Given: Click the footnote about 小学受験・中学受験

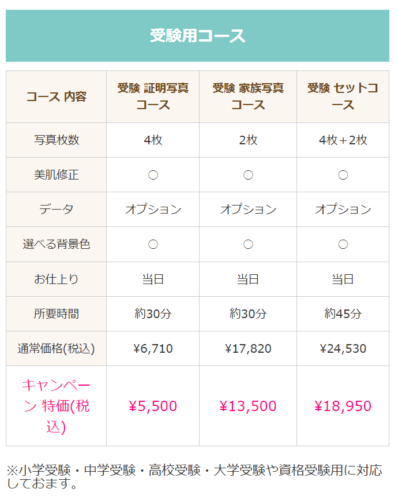Looking at the screenshot, I should pos(194,477).
